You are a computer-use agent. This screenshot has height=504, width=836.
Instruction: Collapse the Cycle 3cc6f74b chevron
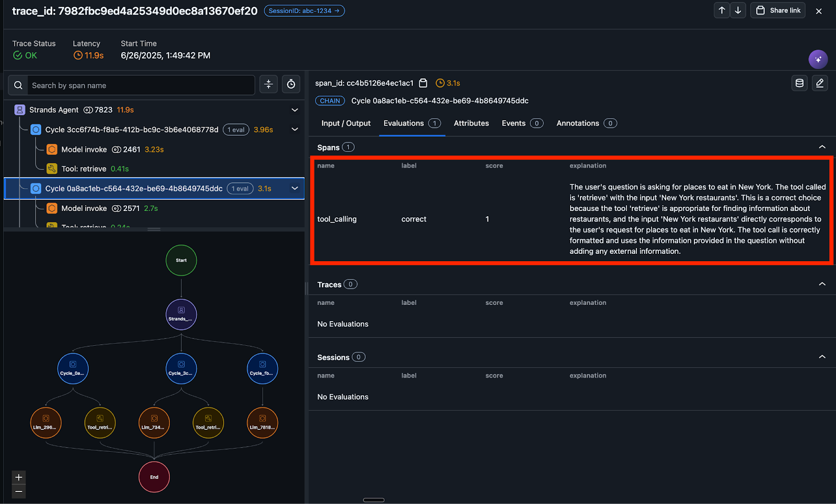tap(295, 130)
